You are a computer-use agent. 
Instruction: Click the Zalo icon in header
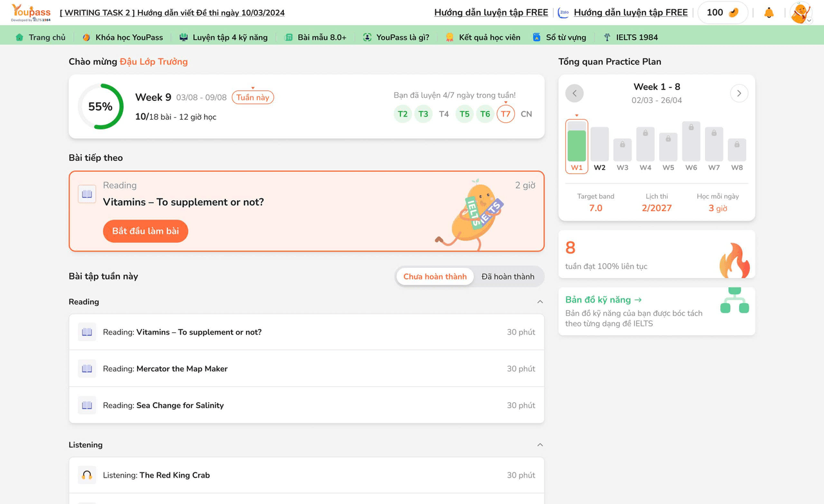[x=563, y=12]
